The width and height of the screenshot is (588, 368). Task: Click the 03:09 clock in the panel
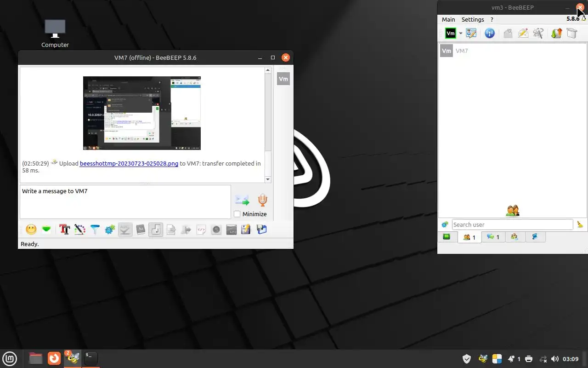pos(571,359)
